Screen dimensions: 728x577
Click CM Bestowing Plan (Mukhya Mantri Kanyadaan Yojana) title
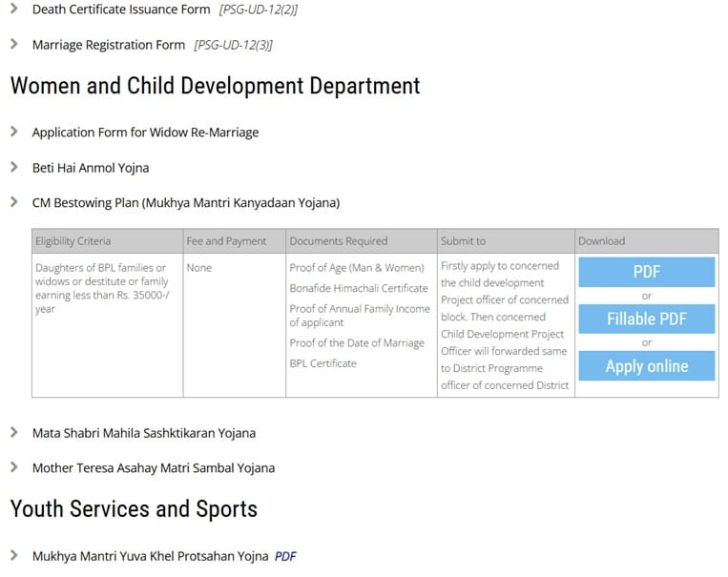[x=185, y=203]
